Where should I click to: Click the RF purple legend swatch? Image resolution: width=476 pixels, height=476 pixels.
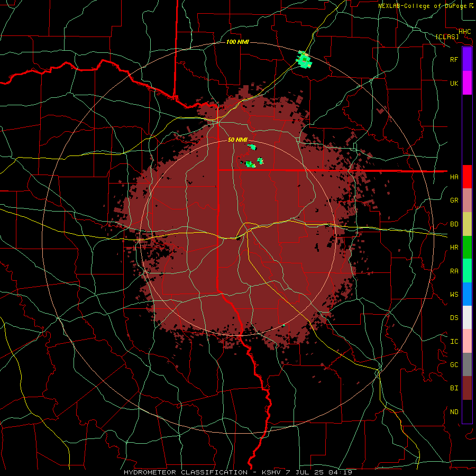point(467,59)
